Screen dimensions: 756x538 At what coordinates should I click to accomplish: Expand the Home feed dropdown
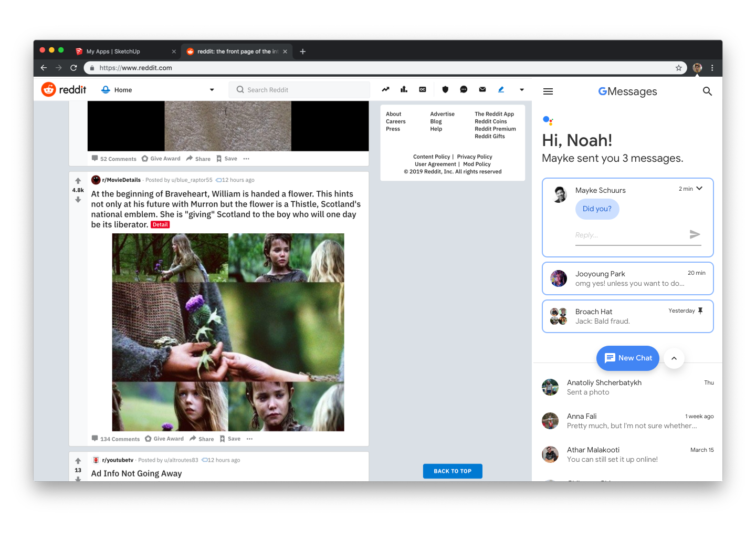tap(212, 90)
